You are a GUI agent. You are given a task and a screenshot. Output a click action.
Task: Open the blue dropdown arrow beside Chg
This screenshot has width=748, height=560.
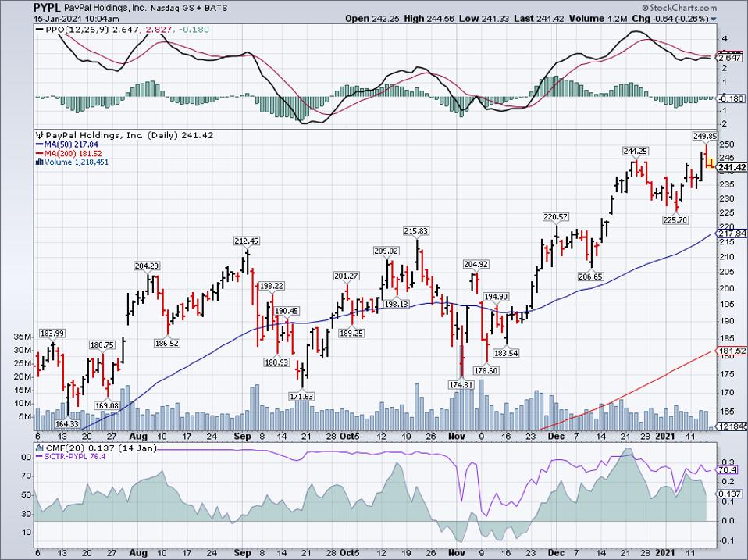pyautogui.click(x=714, y=19)
